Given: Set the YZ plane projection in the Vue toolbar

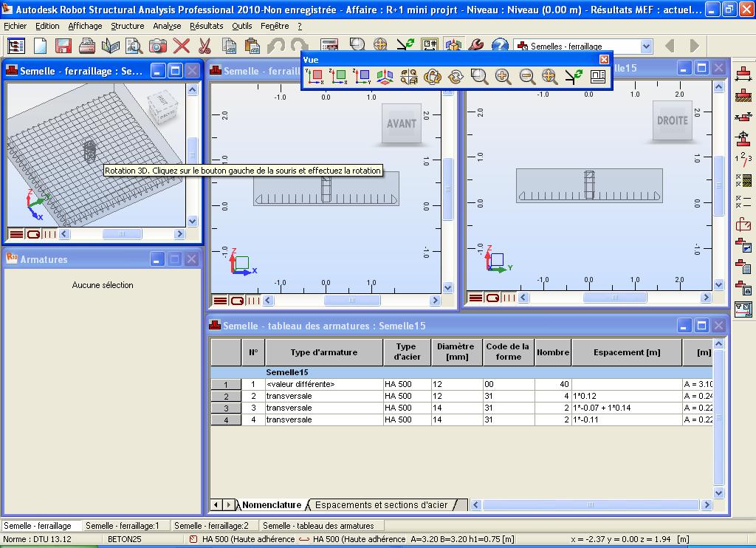Looking at the screenshot, I should [362, 76].
